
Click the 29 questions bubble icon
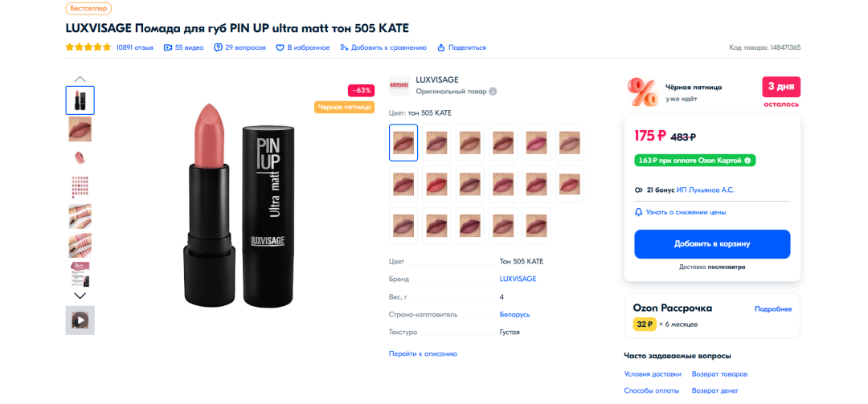click(218, 47)
